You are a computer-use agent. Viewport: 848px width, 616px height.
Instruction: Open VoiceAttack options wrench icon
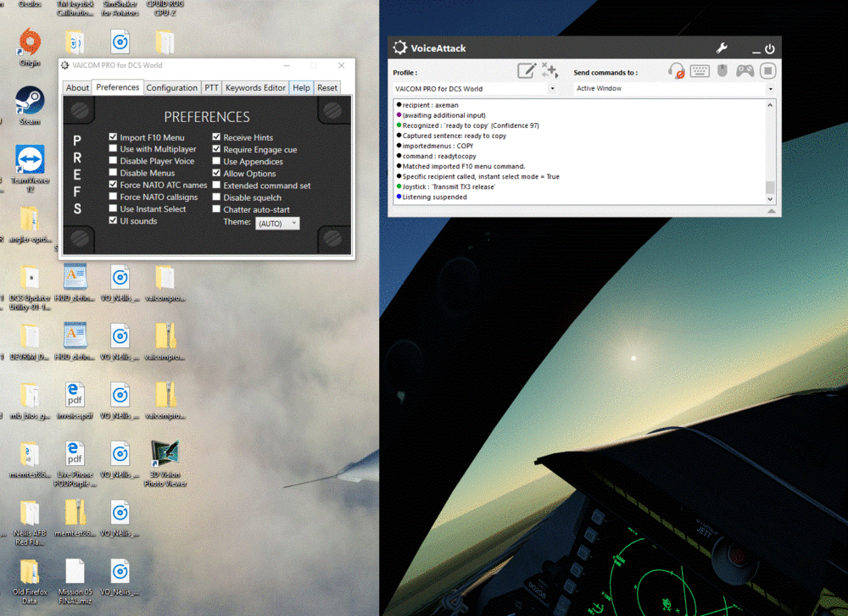pyautogui.click(x=722, y=48)
